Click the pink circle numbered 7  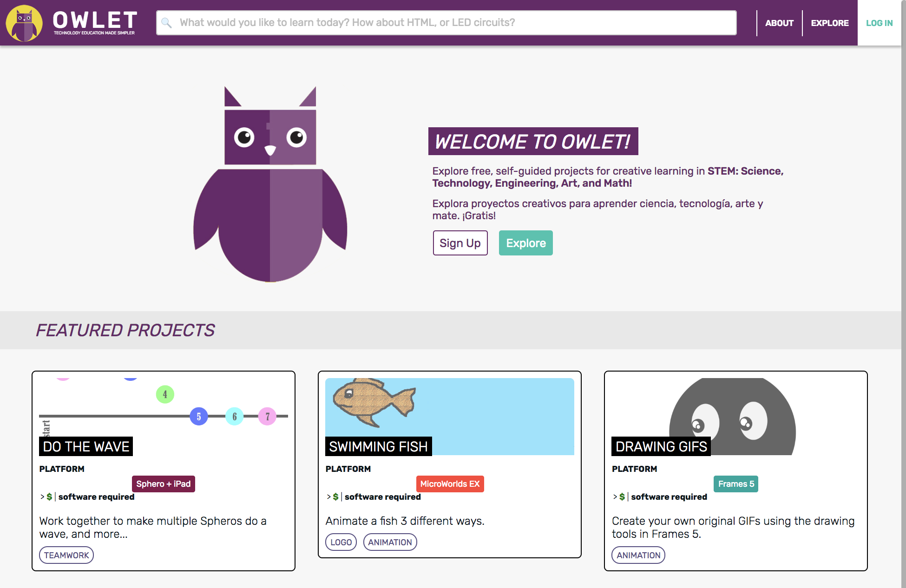[x=267, y=417]
